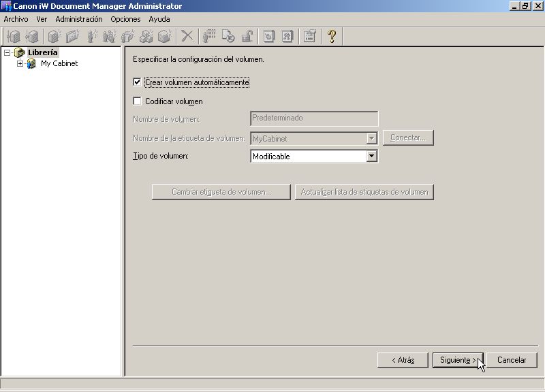Click 'Nombre de la etiqueta de volumen:' label
Screen dimensions: 545x392
tap(189, 138)
